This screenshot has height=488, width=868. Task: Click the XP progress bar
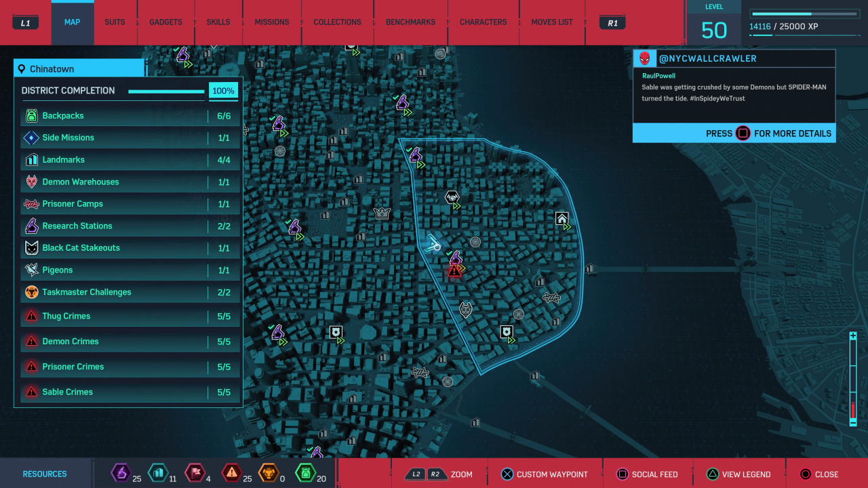coord(804,14)
